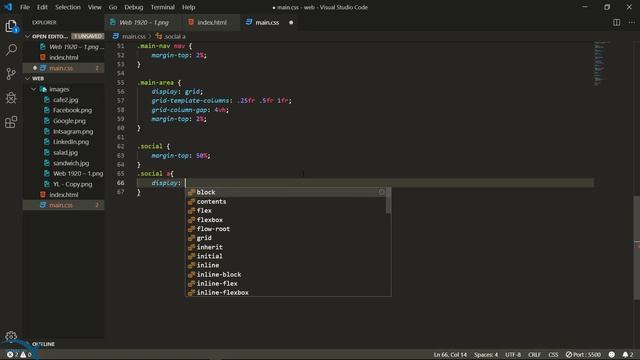
Task: Open index.html under WEB folder
Action: click(63, 195)
